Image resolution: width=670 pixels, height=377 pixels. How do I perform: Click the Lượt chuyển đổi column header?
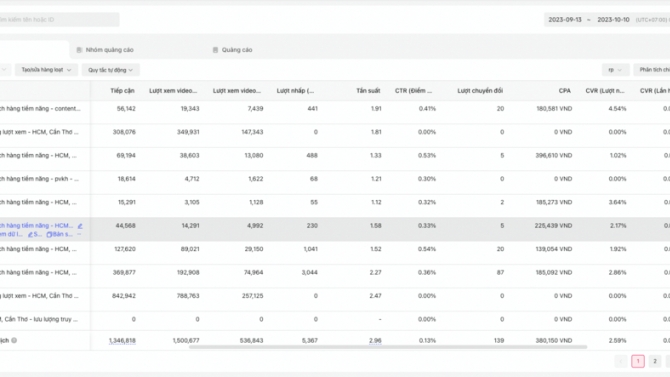pos(480,91)
